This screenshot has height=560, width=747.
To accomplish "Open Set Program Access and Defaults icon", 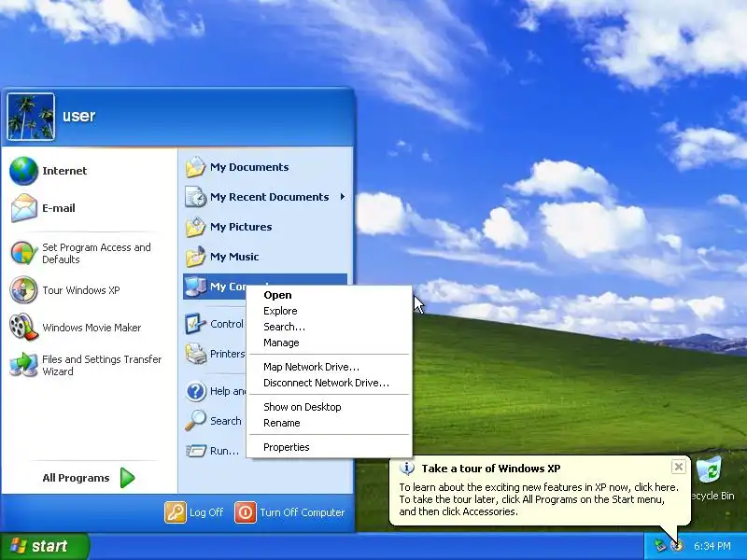I will (x=23, y=253).
